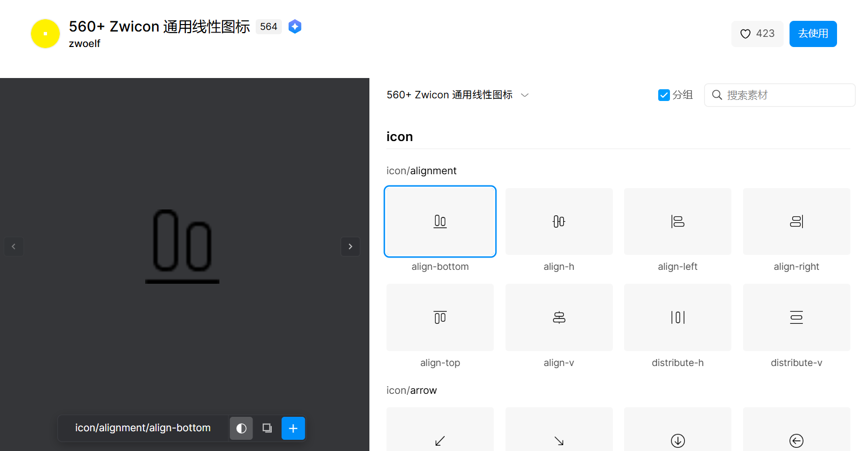
Task: Go to next icon in preview
Action: 350,246
